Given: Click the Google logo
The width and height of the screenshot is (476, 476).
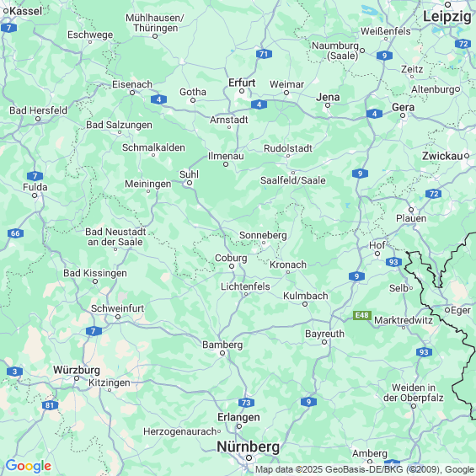Looking at the screenshot, I should pos(29,466).
